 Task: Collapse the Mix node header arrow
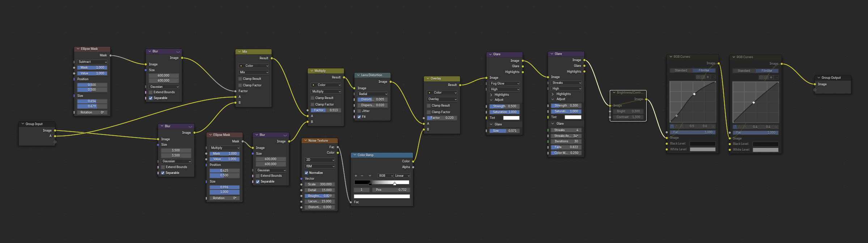pos(239,52)
